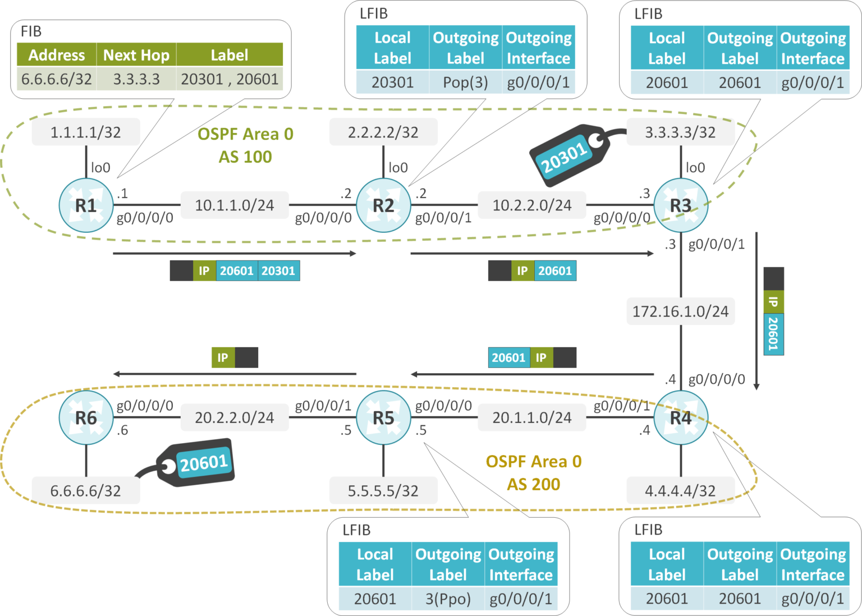Click the R3 router icon
This screenshot has width=862, height=616.
pos(681,205)
